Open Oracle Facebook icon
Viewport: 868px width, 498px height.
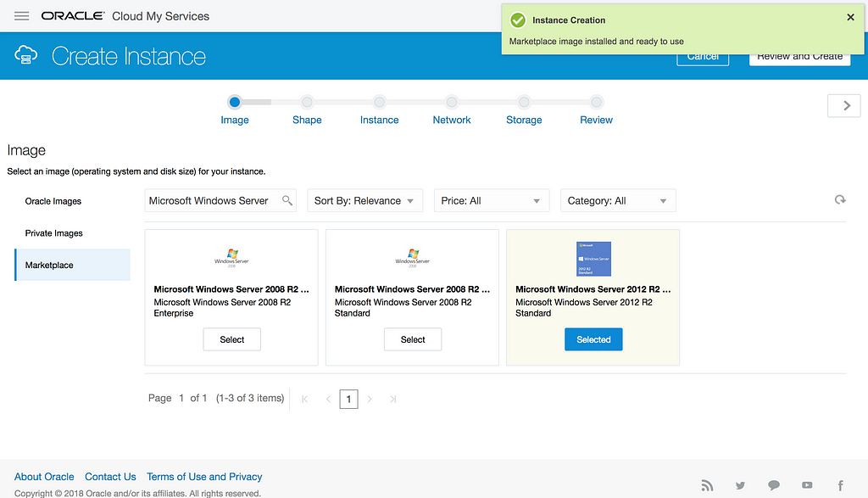[840, 485]
